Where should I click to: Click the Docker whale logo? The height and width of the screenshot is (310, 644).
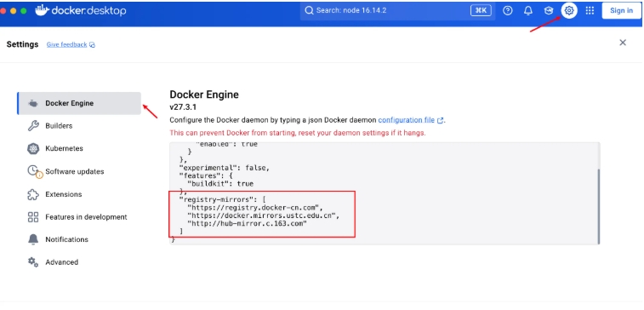click(43, 11)
